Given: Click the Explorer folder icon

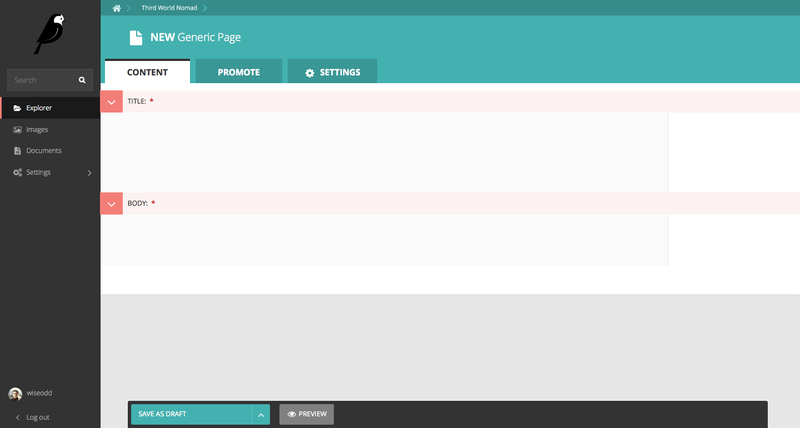Looking at the screenshot, I should click(x=17, y=108).
